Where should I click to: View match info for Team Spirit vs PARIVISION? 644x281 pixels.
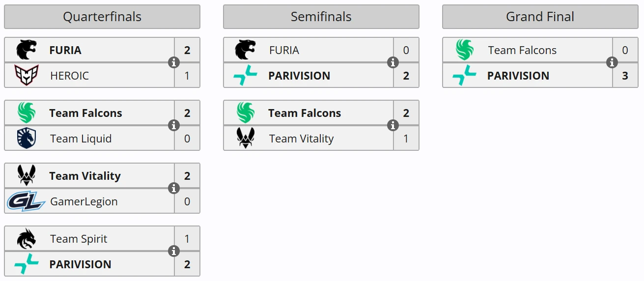click(x=173, y=251)
